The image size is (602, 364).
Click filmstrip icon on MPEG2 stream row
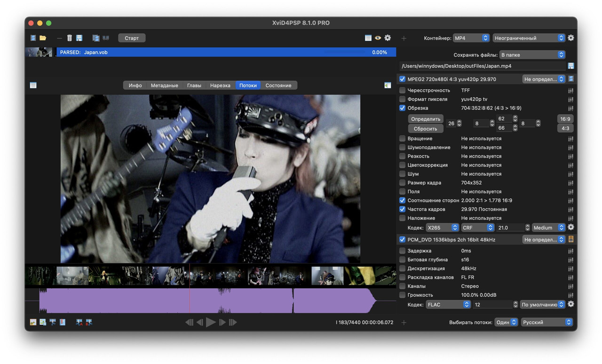pyautogui.click(x=571, y=79)
